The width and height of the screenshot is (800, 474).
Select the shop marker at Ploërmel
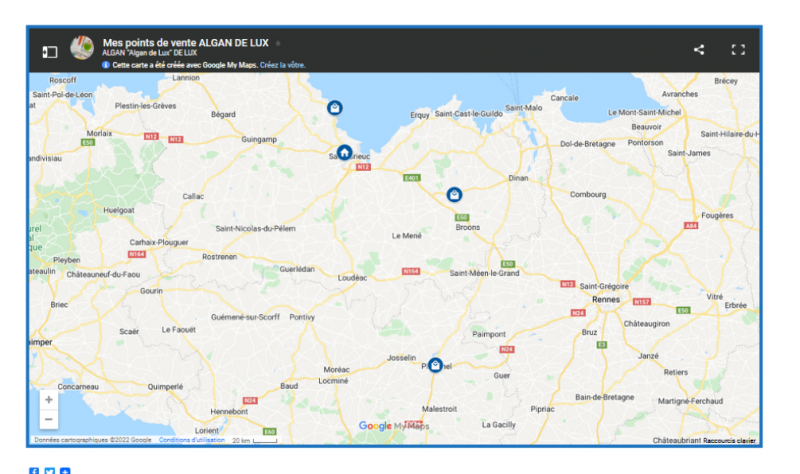(x=435, y=366)
